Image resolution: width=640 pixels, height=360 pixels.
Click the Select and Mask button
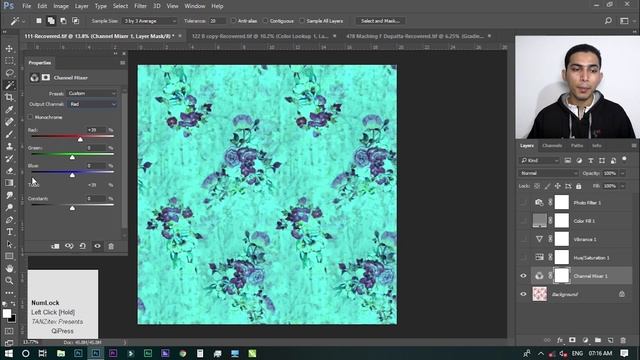click(380, 21)
